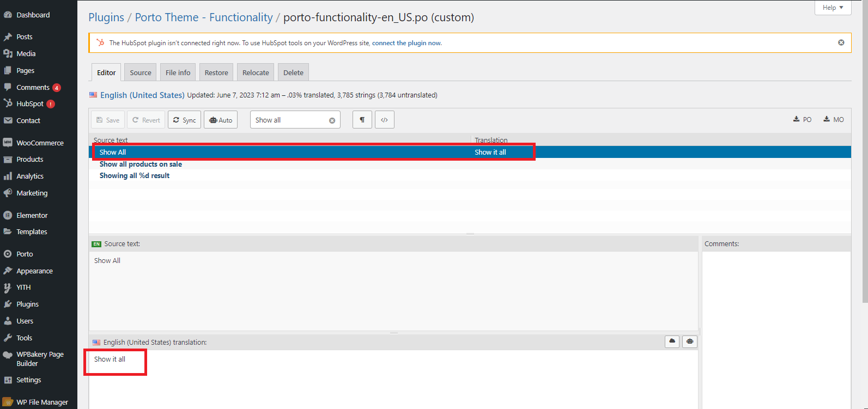Switch to the File info tab
Screen dimensions: 868x409
(x=178, y=72)
